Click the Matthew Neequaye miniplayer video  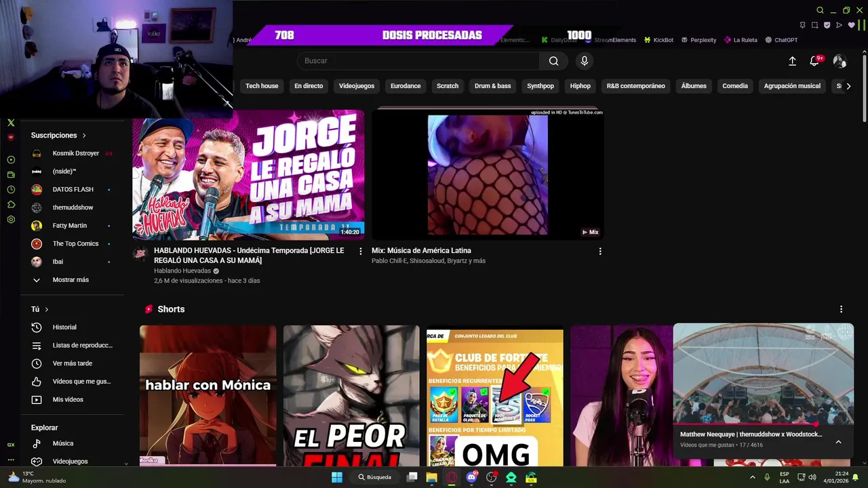click(764, 375)
